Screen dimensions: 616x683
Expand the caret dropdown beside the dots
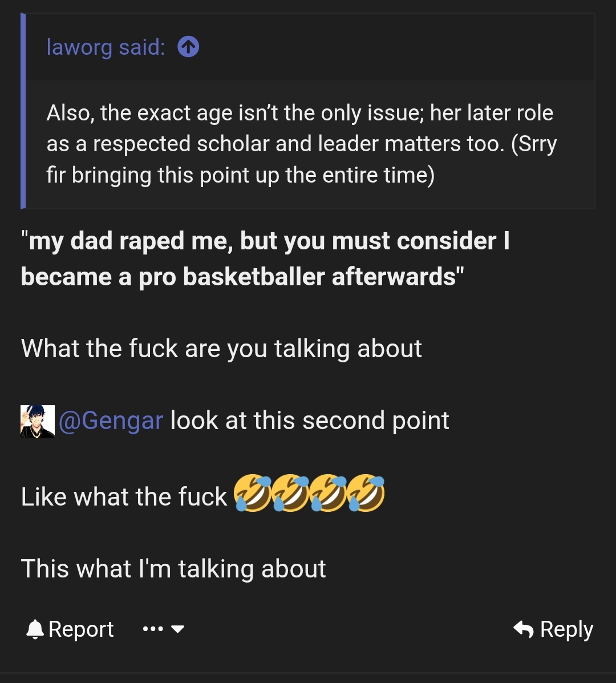point(177,629)
